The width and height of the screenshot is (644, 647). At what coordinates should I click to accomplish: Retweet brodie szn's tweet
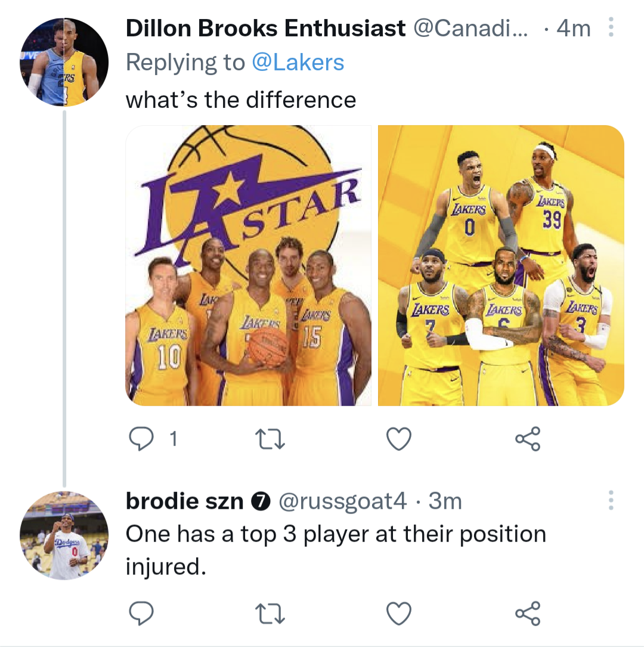(x=270, y=612)
